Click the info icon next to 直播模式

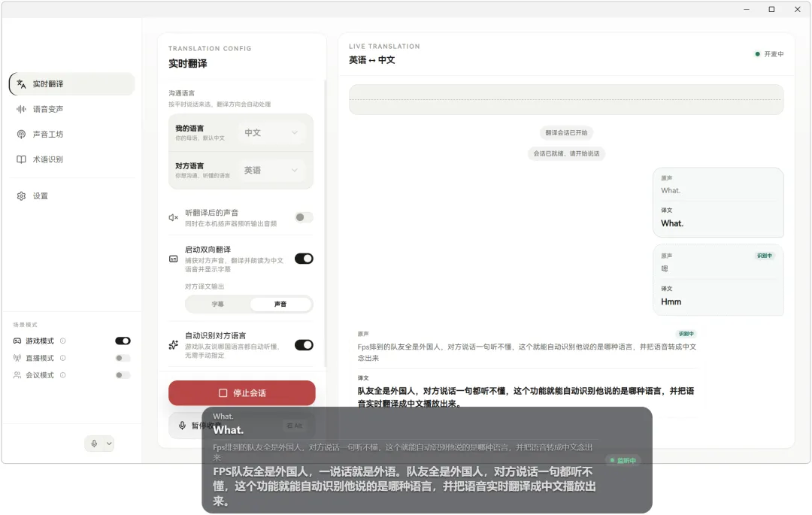pos(62,358)
